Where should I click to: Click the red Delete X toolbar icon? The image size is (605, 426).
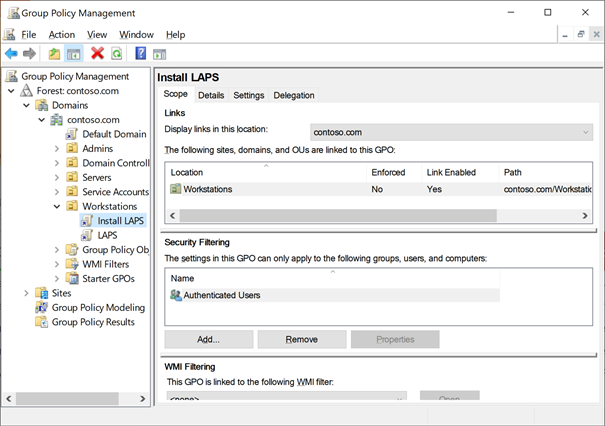point(97,53)
